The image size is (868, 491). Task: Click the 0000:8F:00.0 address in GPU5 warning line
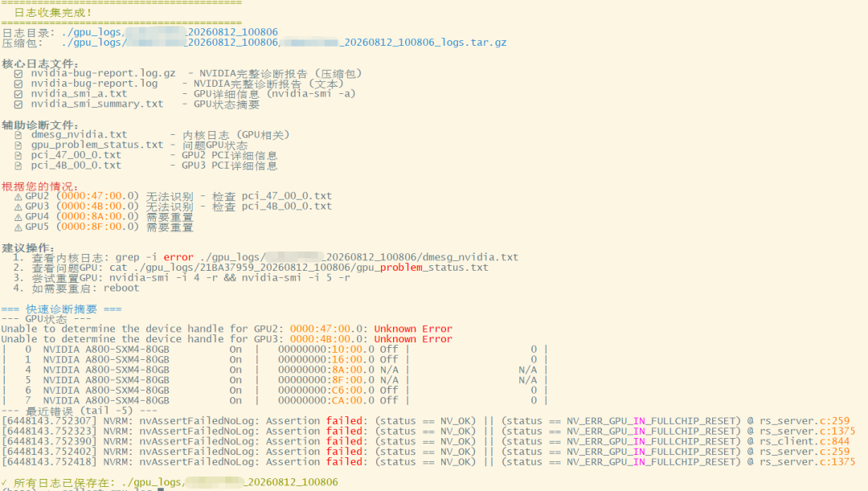(97, 227)
